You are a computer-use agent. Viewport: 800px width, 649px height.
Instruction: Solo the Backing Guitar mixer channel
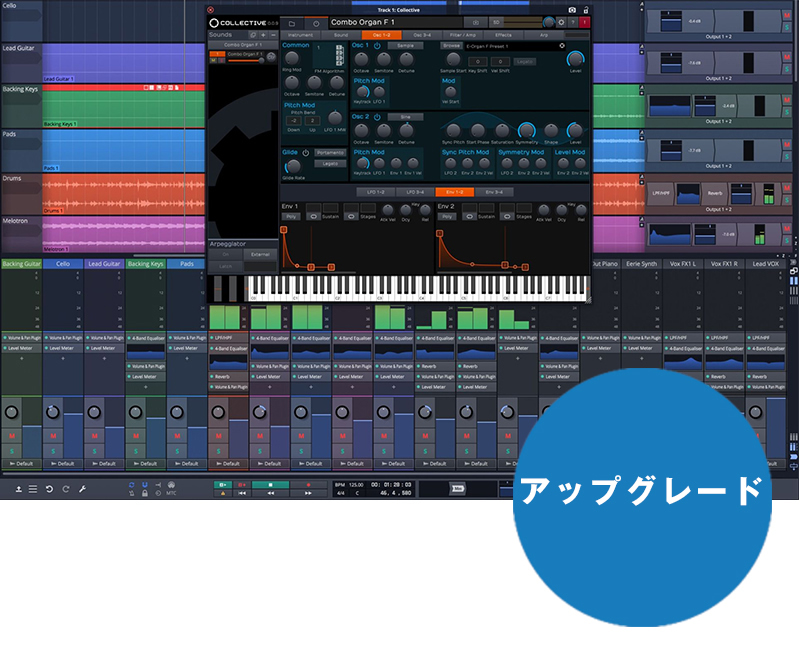[12, 451]
